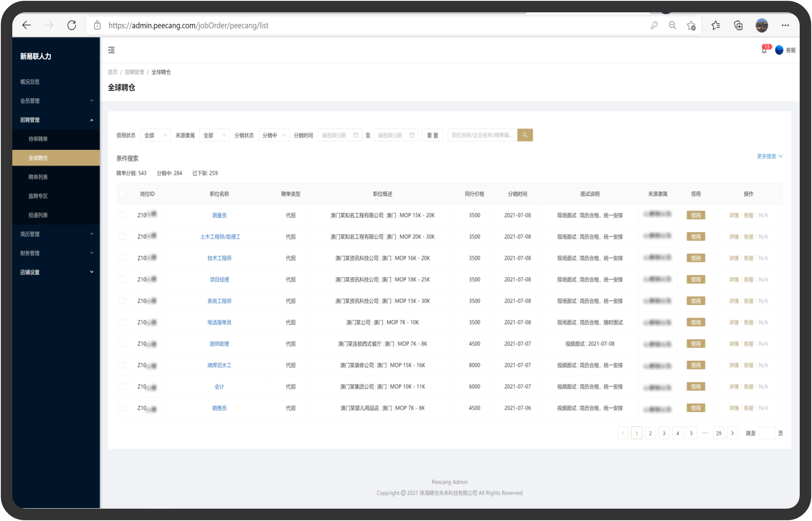812x521 pixels.
Task: Click the gold search magnifier button
Action: [525, 135]
